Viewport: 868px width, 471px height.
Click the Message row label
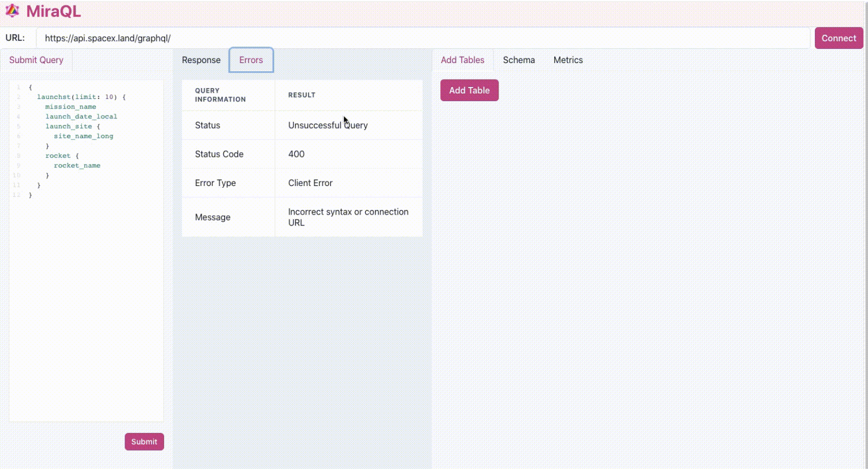[x=213, y=217]
